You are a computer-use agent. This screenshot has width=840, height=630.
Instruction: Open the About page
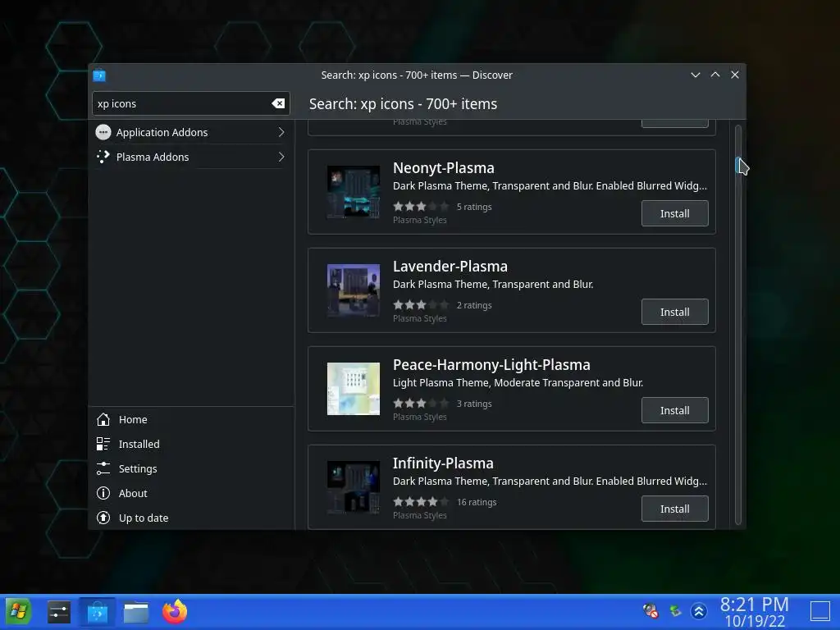tap(190, 493)
